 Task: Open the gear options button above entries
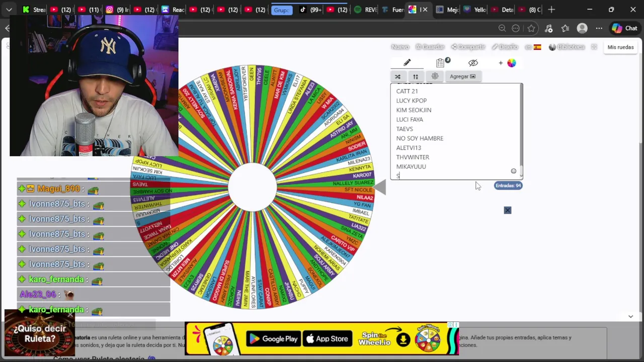tap(435, 76)
